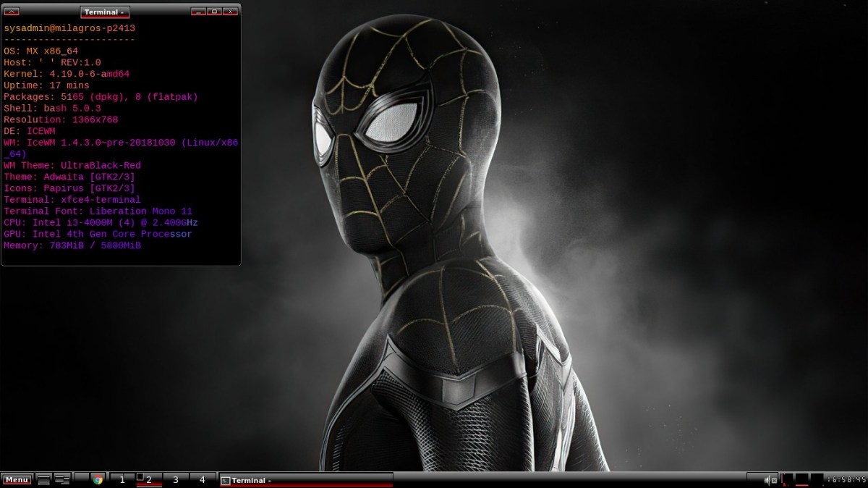Viewport: 868px width, 488px height.
Task: Switch to workspace 4
Action: click(202, 479)
